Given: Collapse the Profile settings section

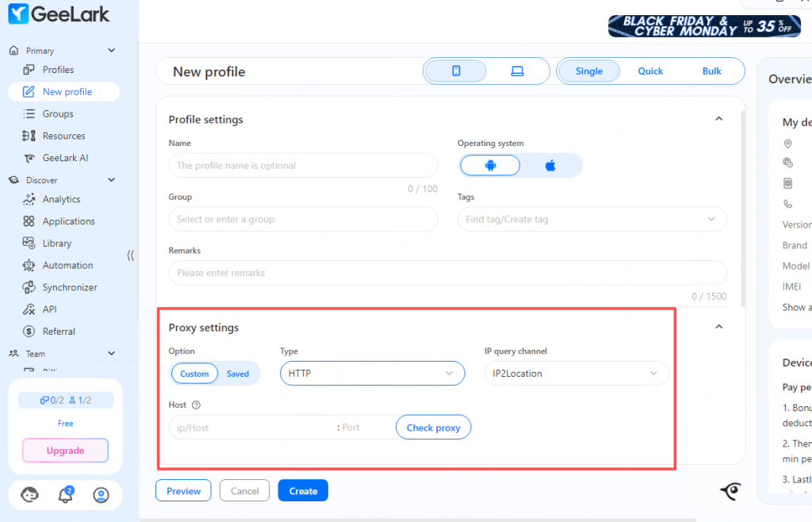Looking at the screenshot, I should click(719, 119).
